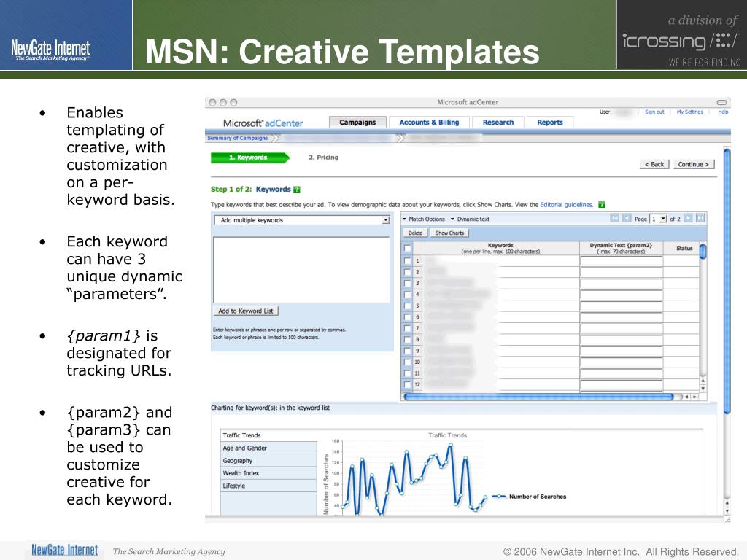
Task: Click the 2. Pricing step
Action: point(323,157)
